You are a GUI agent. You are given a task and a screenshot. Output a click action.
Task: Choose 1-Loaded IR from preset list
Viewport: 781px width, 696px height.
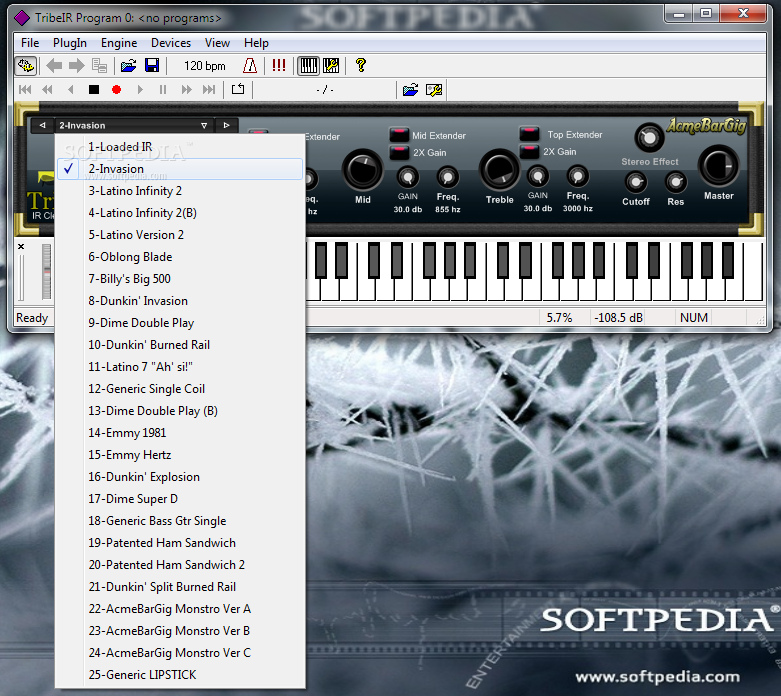coord(180,147)
